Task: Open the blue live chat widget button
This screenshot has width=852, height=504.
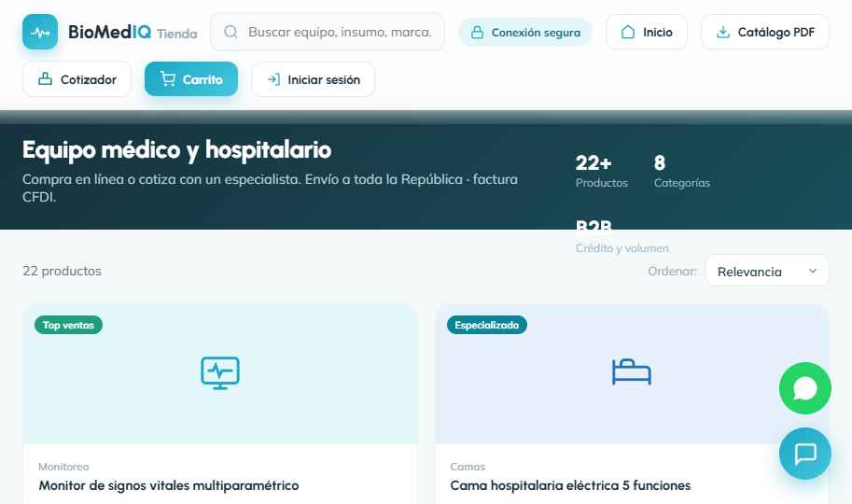Action: 805,454
